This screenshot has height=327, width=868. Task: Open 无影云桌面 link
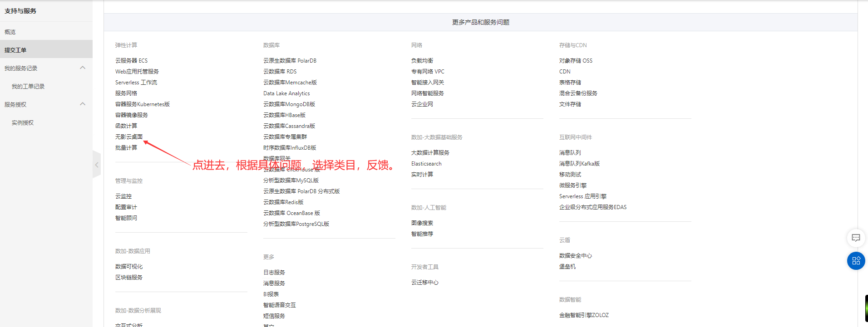[x=129, y=137]
